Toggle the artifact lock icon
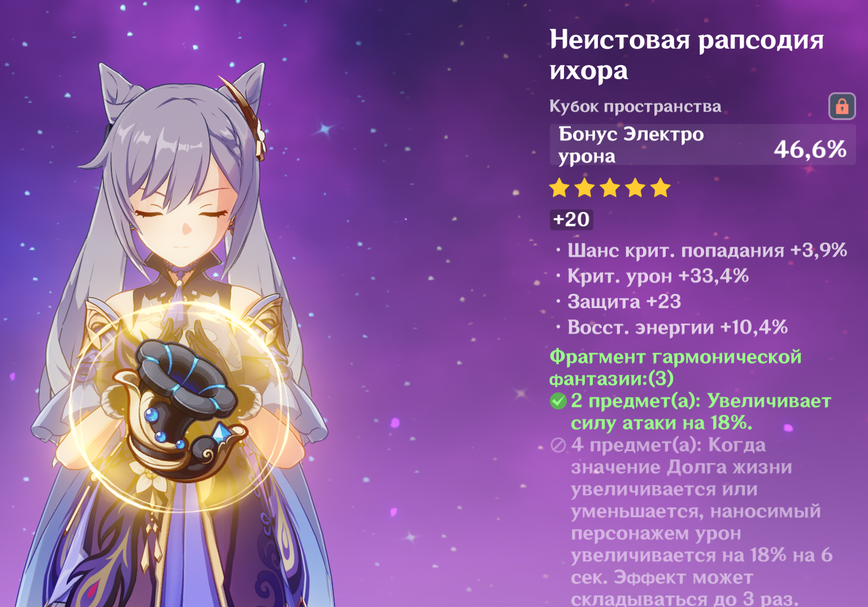 842,106
